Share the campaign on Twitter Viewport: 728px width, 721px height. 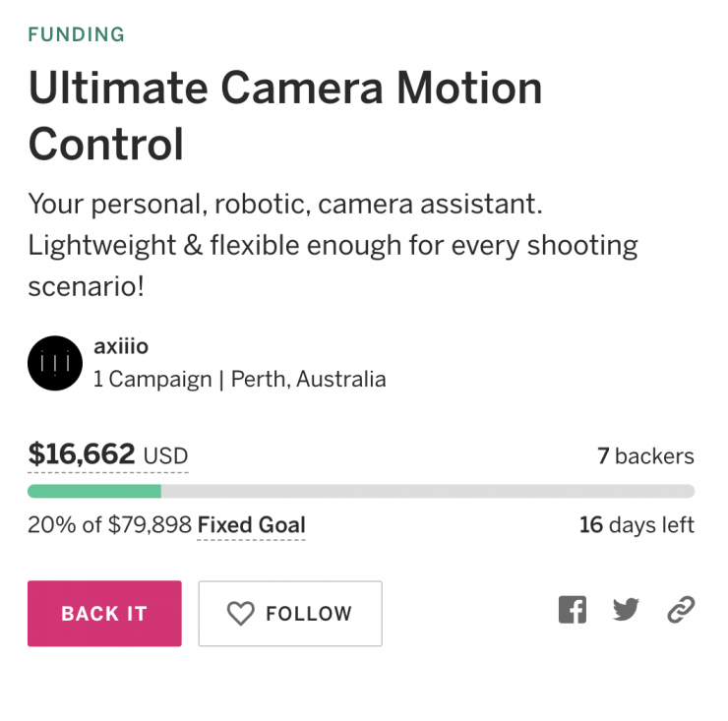(x=626, y=611)
